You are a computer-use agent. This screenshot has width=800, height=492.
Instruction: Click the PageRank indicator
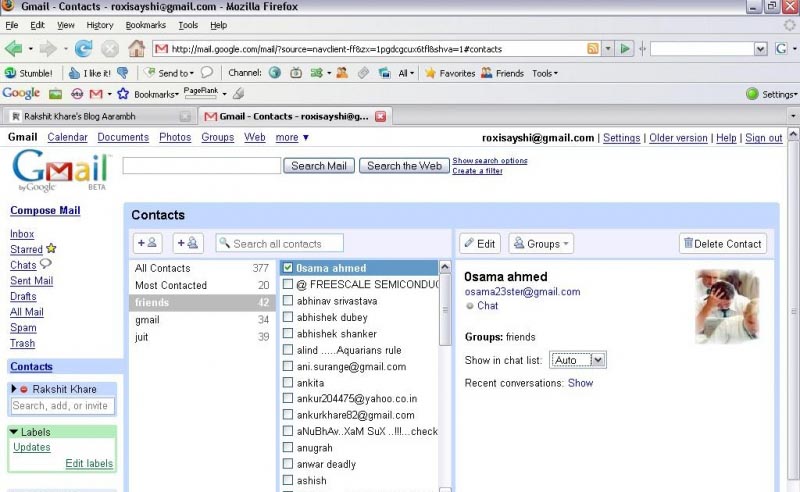201,92
